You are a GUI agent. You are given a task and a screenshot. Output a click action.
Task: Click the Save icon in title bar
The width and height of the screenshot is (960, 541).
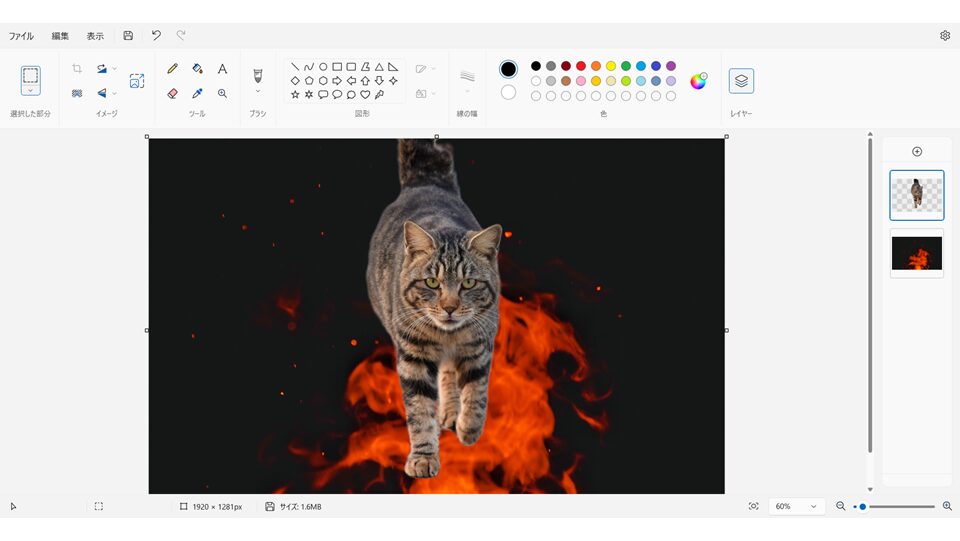[x=128, y=35]
